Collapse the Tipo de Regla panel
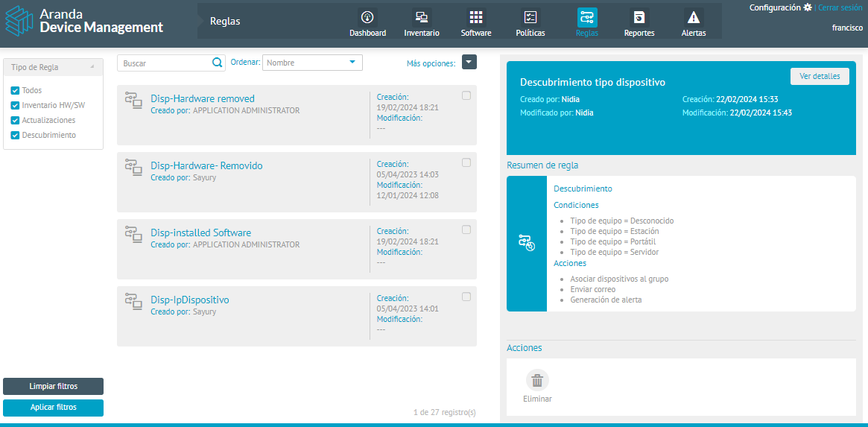Screen dimensions: 868x427 tap(92, 67)
